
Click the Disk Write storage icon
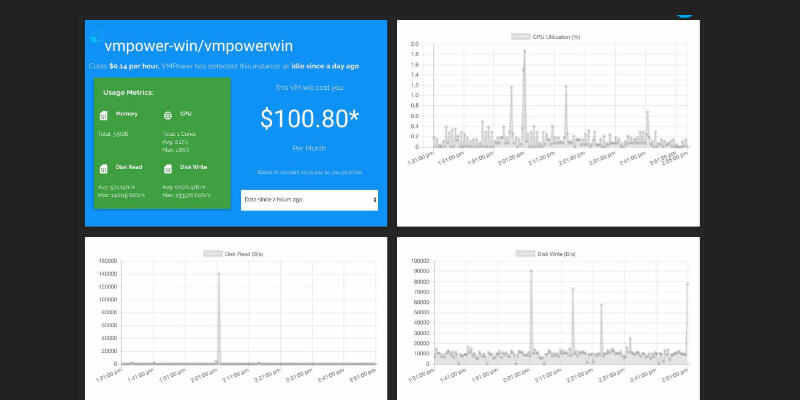[168, 169]
